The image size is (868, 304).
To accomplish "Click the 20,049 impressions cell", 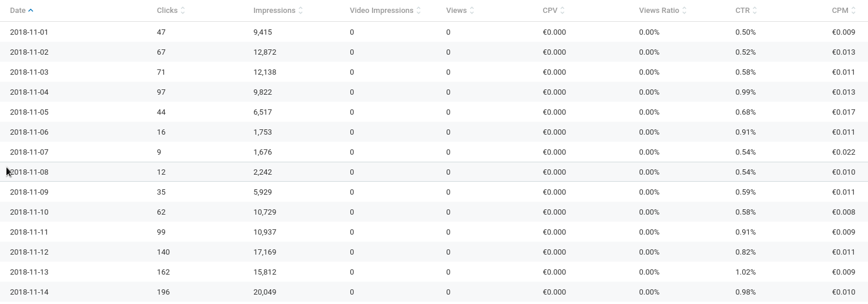I will pyautogui.click(x=264, y=292).
